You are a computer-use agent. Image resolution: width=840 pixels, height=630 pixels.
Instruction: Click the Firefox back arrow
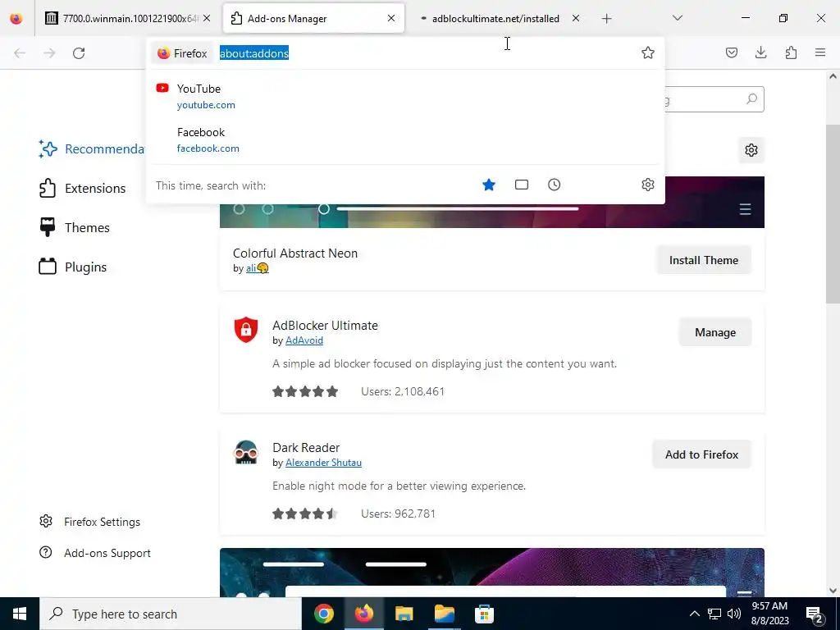(x=20, y=53)
